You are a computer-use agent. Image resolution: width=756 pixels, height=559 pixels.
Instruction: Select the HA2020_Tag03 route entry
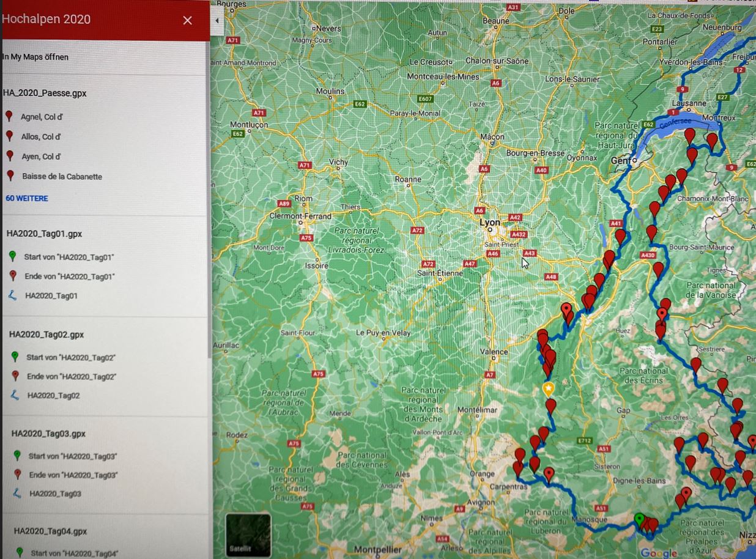[55, 494]
